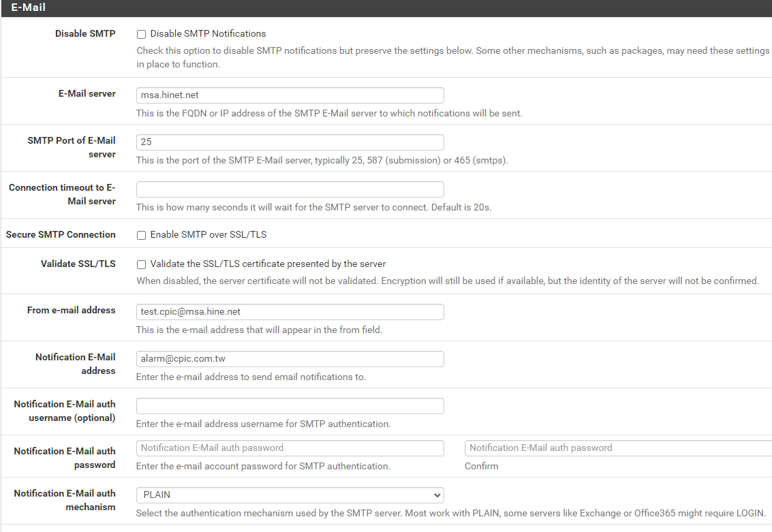Click the "Notification E-Mail auth mechanism" label
Viewport: 772px width, 532px height.
tap(65, 500)
